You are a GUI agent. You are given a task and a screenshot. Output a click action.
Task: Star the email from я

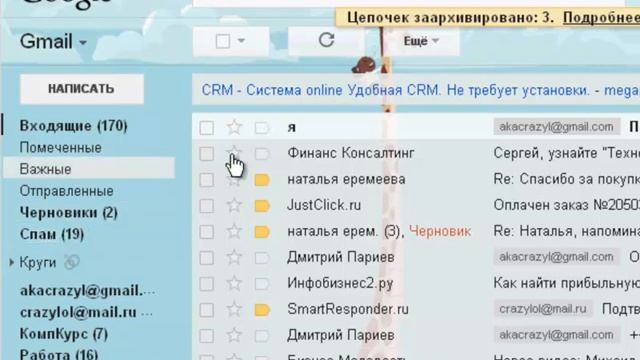pyautogui.click(x=234, y=127)
